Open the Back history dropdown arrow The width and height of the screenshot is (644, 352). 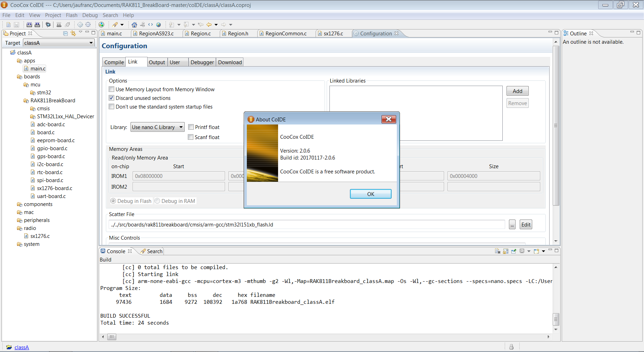pos(216,25)
